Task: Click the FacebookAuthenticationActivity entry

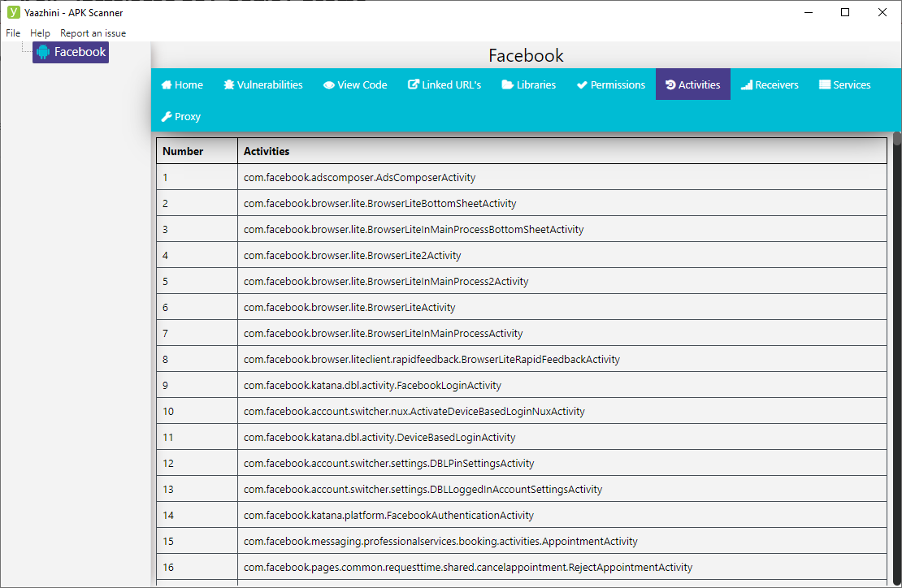Action: pyautogui.click(x=522, y=514)
